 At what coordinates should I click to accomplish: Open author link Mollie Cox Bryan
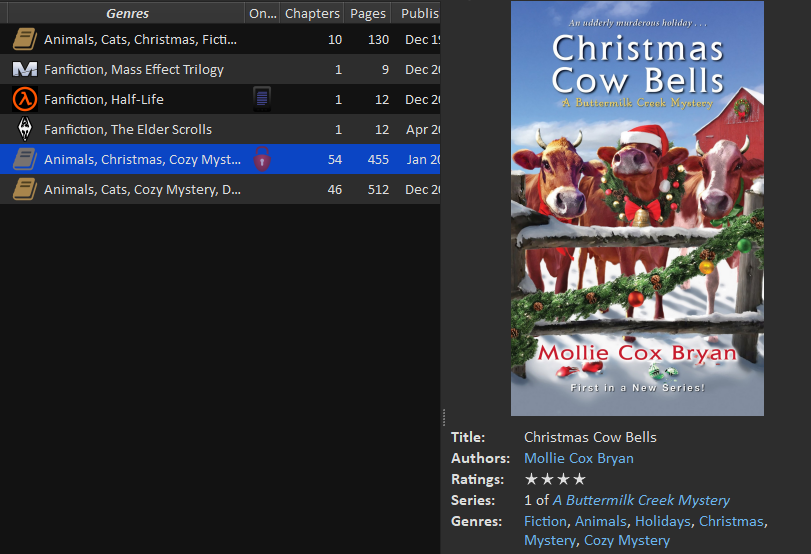click(x=578, y=458)
